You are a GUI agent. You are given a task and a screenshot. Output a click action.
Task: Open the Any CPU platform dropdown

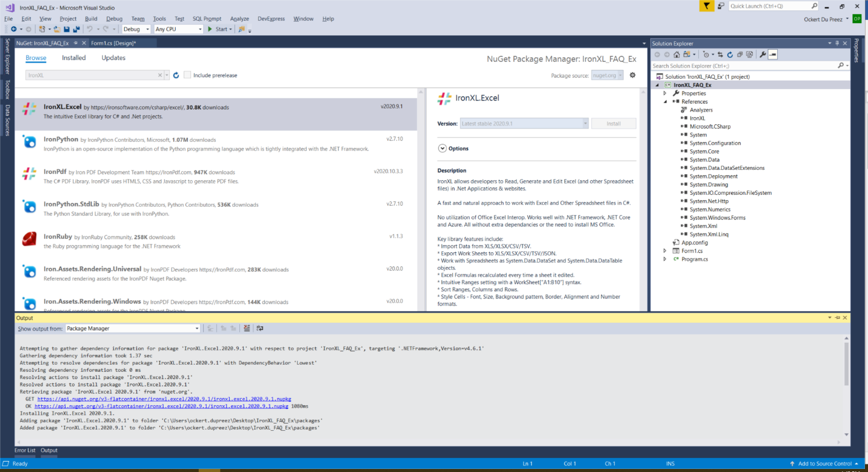pyautogui.click(x=179, y=29)
